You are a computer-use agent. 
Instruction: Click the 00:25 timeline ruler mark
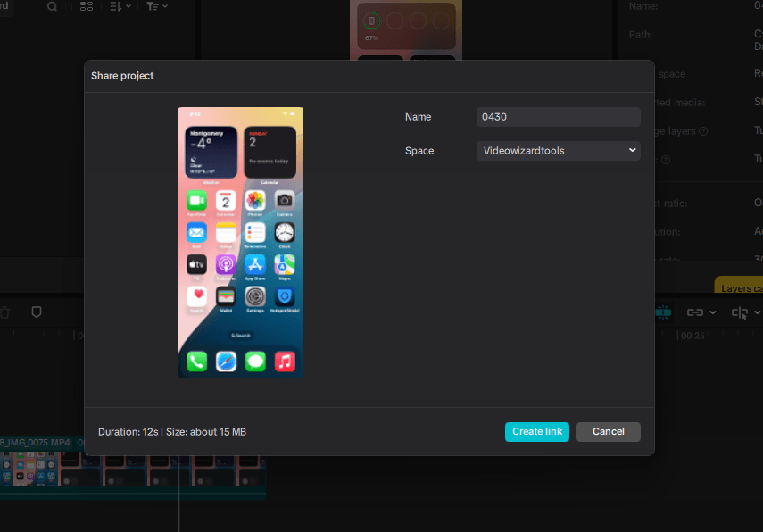click(x=693, y=336)
